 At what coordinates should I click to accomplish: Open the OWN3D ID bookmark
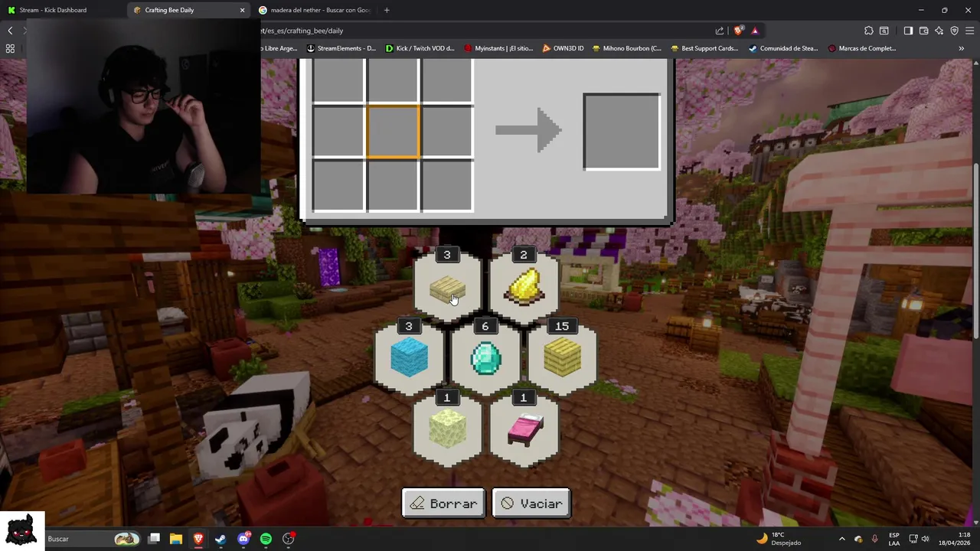(x=563, y=48)
